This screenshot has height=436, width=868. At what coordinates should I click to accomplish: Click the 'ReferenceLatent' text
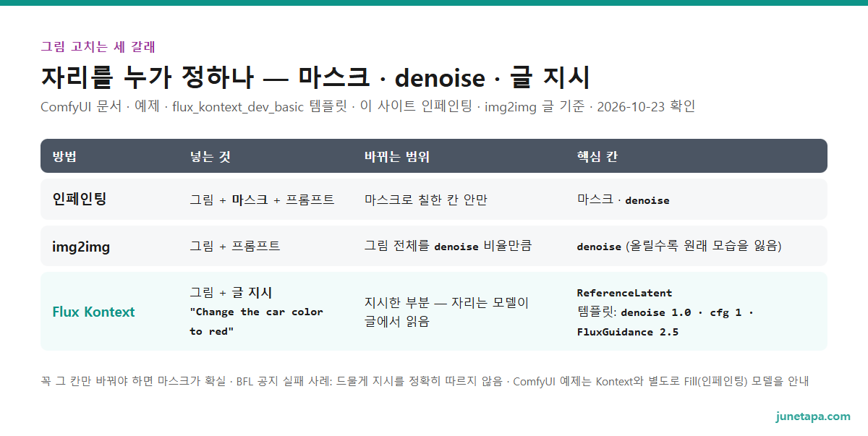point(624,293)
